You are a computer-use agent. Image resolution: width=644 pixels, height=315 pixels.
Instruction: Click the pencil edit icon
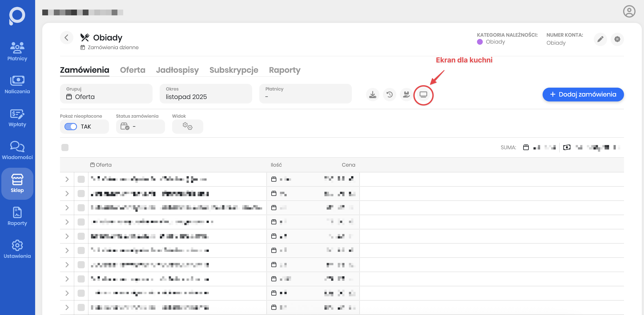click(x=600, y=39)
